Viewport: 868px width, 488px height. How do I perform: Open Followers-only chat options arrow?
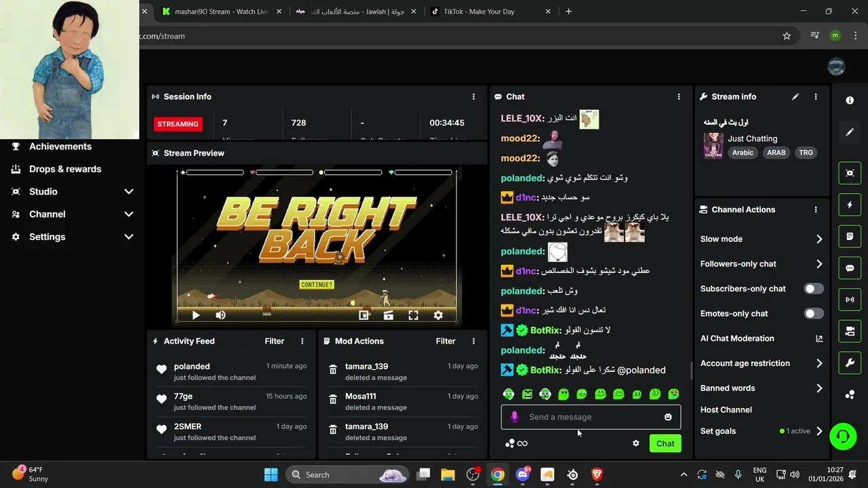[819, 264]
